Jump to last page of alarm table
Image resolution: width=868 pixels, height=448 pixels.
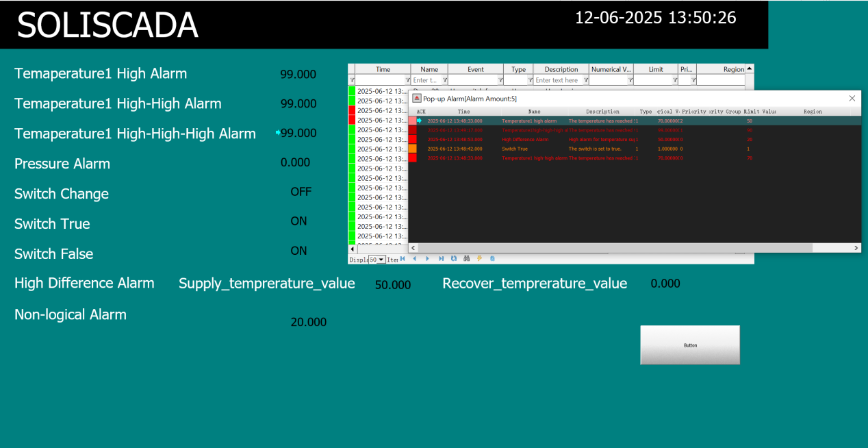click(441, 259)
